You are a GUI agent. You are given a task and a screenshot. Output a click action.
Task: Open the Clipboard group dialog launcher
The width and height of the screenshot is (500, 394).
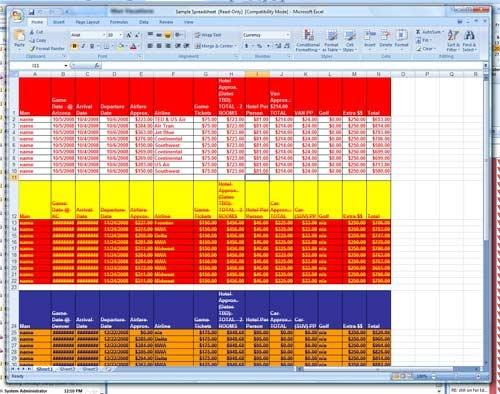click(x=65, y=56)
